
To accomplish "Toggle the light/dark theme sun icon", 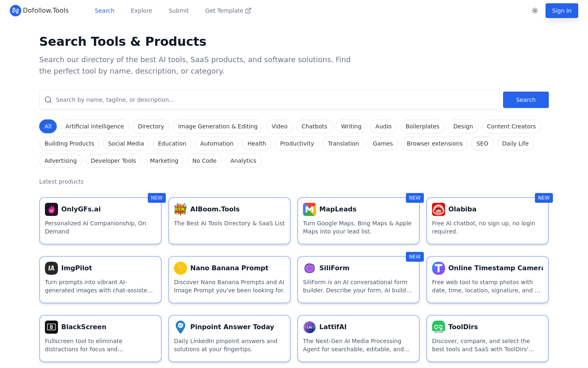I will coord(535,11).
